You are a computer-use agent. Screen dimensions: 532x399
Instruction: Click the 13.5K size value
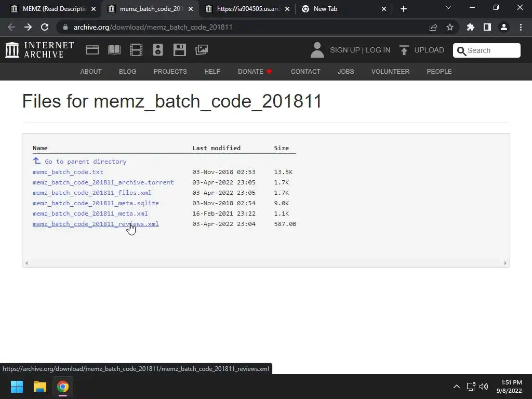(x=283, y=172)
